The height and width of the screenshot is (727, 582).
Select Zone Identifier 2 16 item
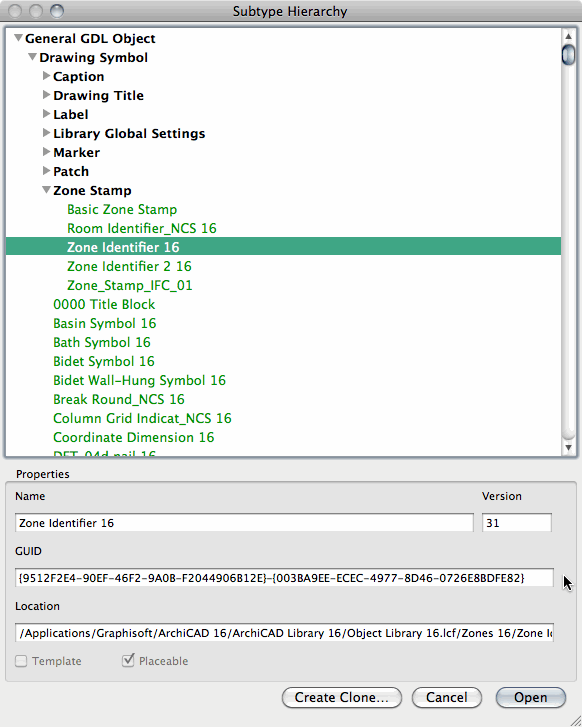tap(129, 266)
